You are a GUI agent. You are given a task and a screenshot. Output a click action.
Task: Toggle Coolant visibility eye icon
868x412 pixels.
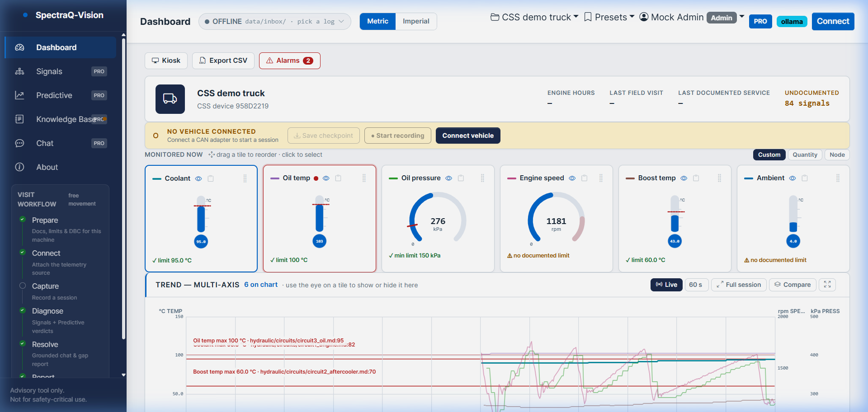tap(198, 178)
